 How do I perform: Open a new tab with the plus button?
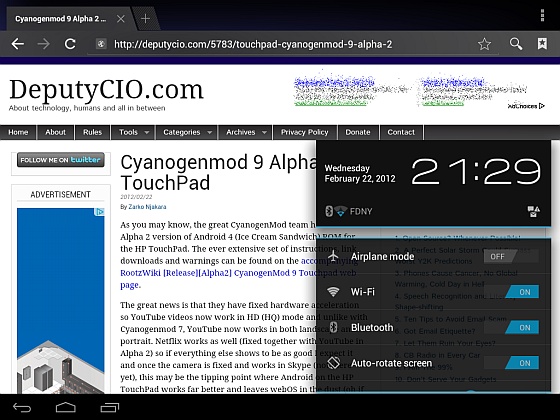[145, 19]
